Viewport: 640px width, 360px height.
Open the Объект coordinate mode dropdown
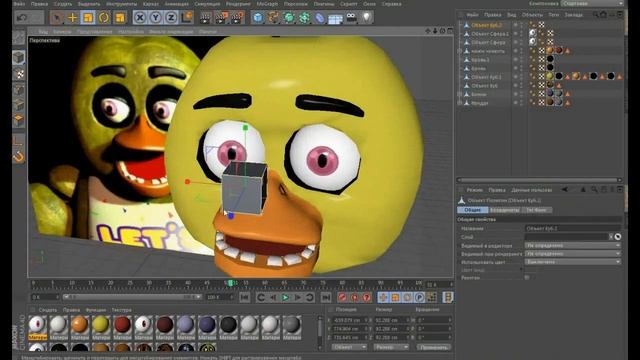[349, 347]
